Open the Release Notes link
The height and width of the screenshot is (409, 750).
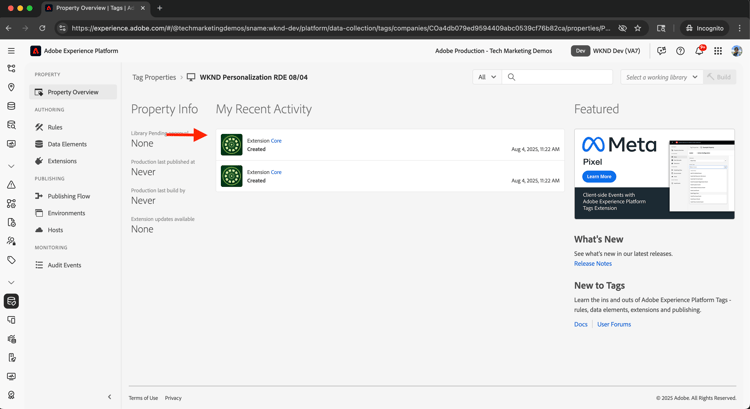point(593,264)
